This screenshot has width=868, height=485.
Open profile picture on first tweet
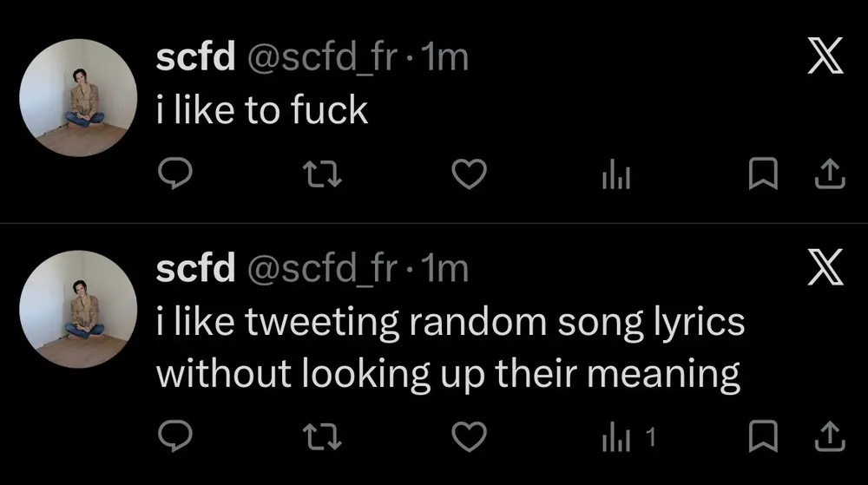pos(78,97)
